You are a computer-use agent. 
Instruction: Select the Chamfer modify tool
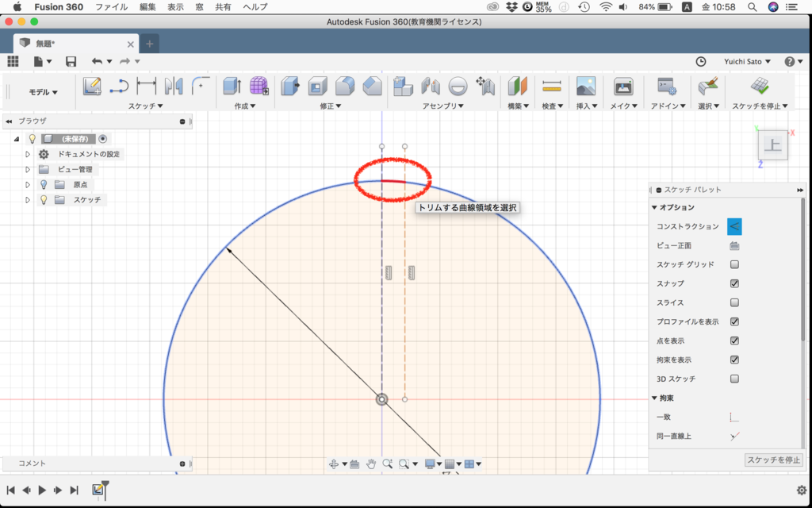click(372, 86)
